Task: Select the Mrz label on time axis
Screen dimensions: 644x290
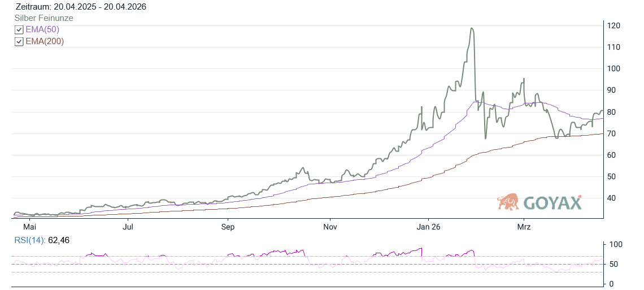Action: [x=524, y=227]
